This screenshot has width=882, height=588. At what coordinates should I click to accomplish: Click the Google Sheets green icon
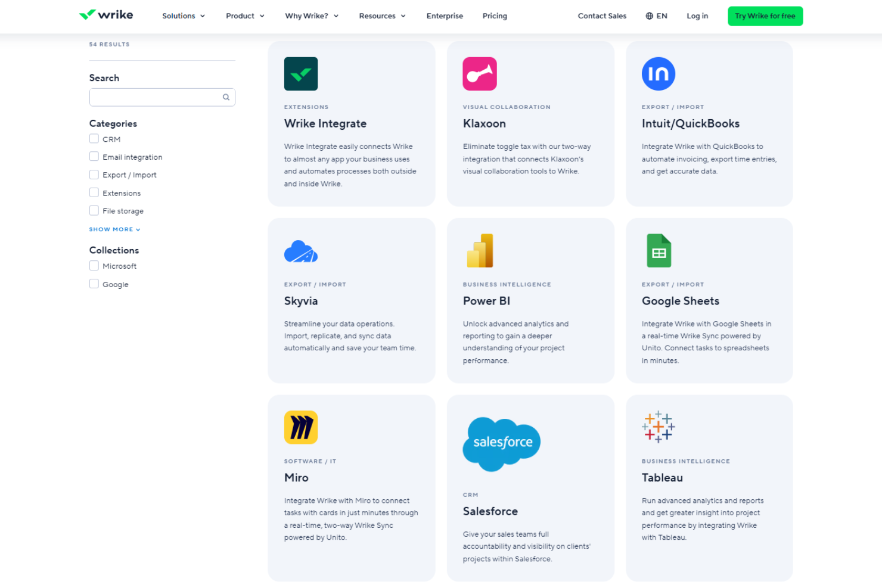(x=659, y=251)
